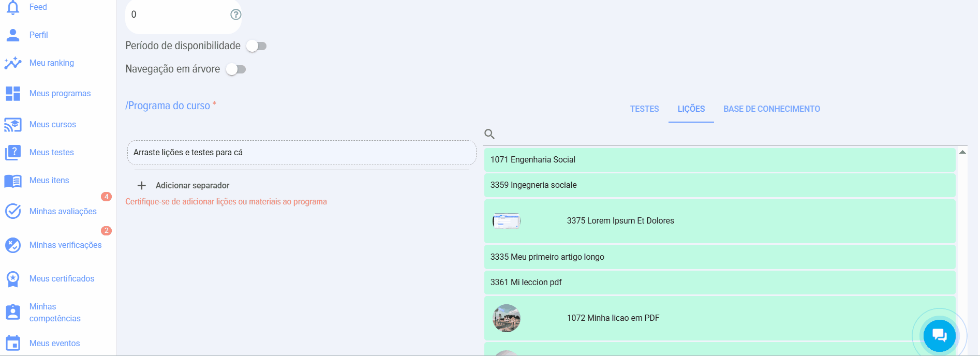Select the LIÇÕES tab
The width and height of the screenshot is (980, 356).
[x=691, y=109]
